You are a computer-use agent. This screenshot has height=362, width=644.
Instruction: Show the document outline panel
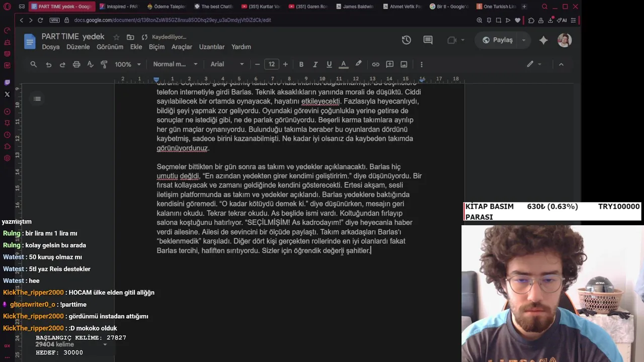pos(37,99)
